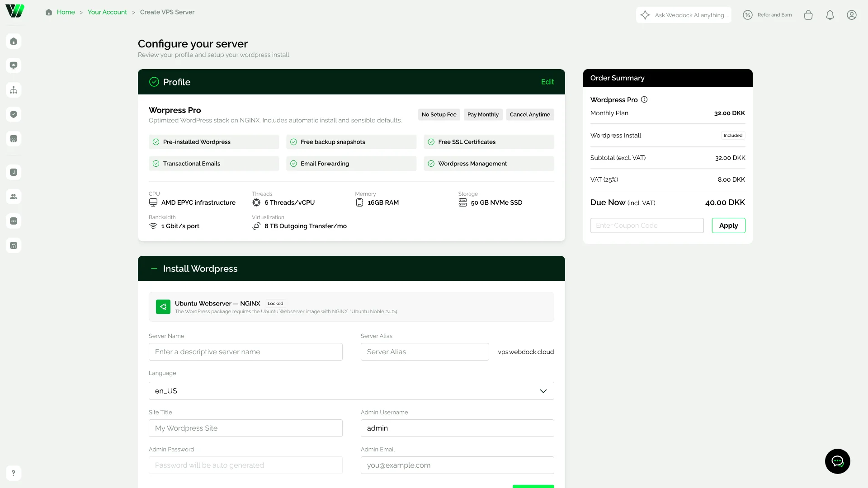This screenshot has height=488, width=868.
Task: Click the 16GB RAM memory icon
Action: [x=359, y=202]
